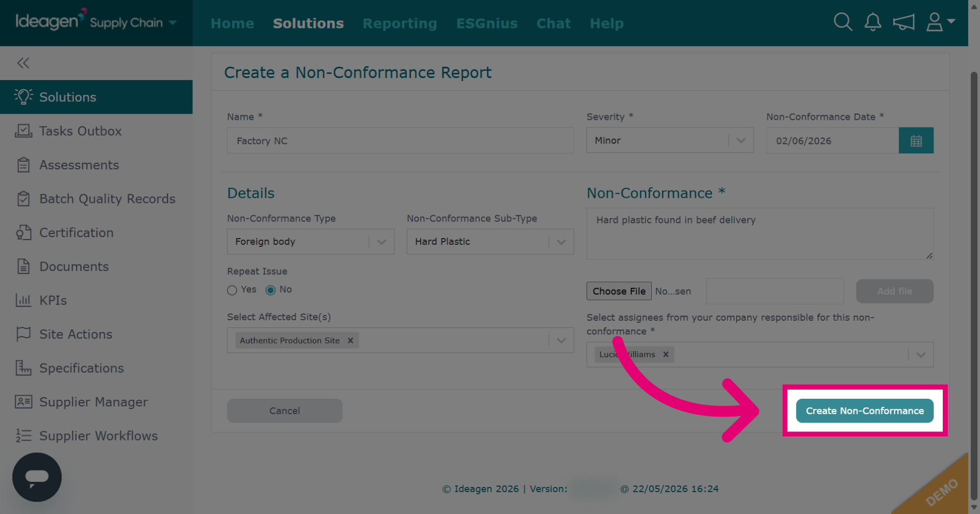Open the Help menu

pyautogui.click(x=606, y=23)
